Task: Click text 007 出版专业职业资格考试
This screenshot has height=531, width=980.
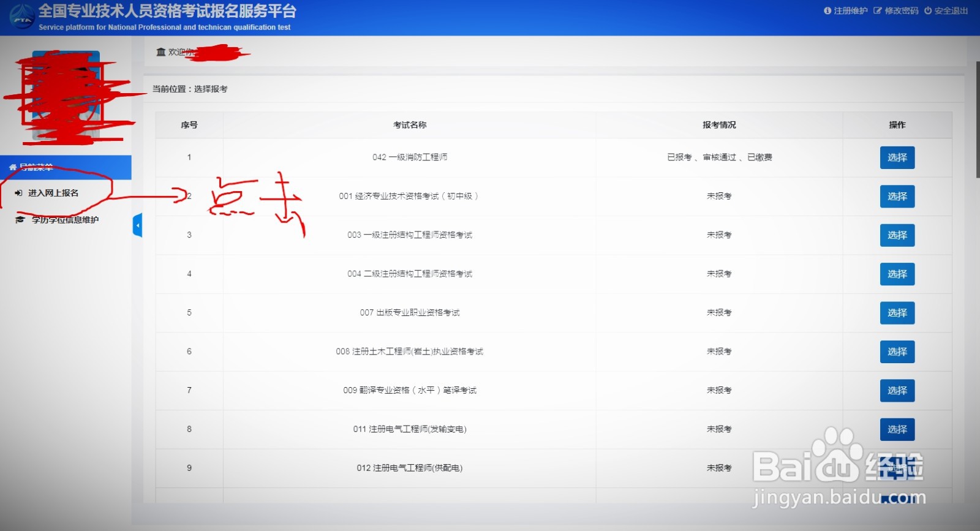Action: pyautogui.click(x=410, y=313)
